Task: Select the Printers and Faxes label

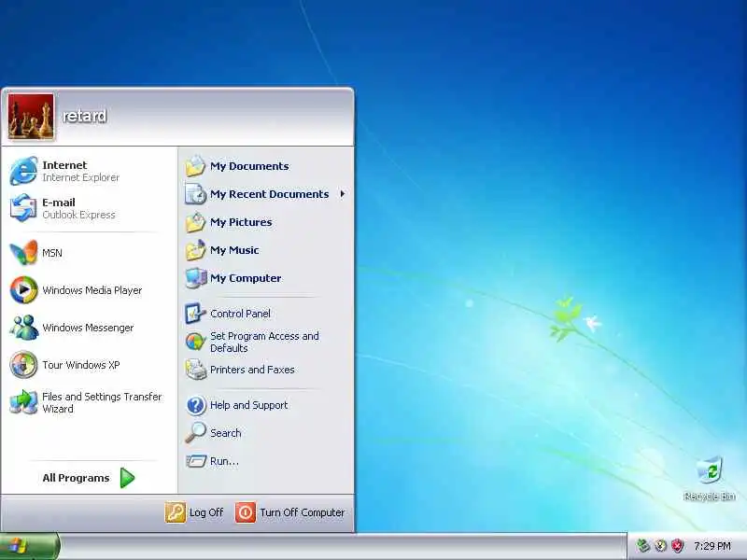Action: click(x=252, y=370)
